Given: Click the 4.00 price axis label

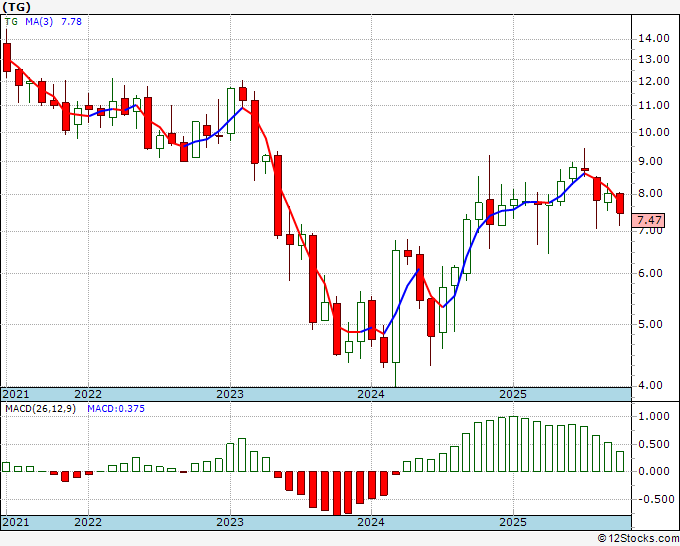Looking at the screenshot, I should click(x=650, y=385).
